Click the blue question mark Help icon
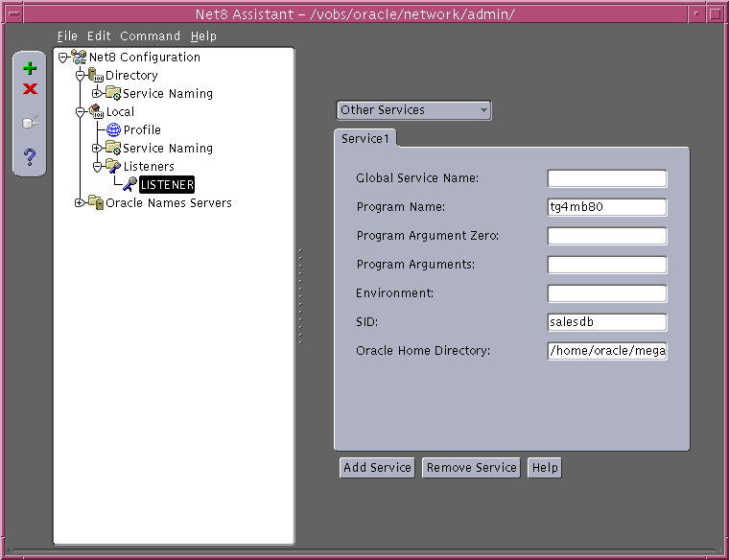The height and width of the screenshot is (560, 729). pyautogui.click(x=30, y=156)
